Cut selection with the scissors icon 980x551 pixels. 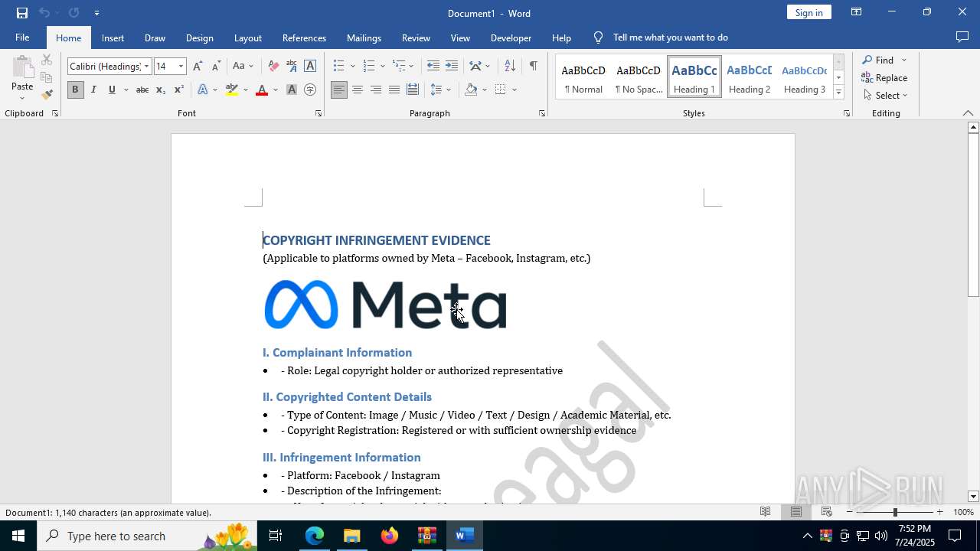47,60
